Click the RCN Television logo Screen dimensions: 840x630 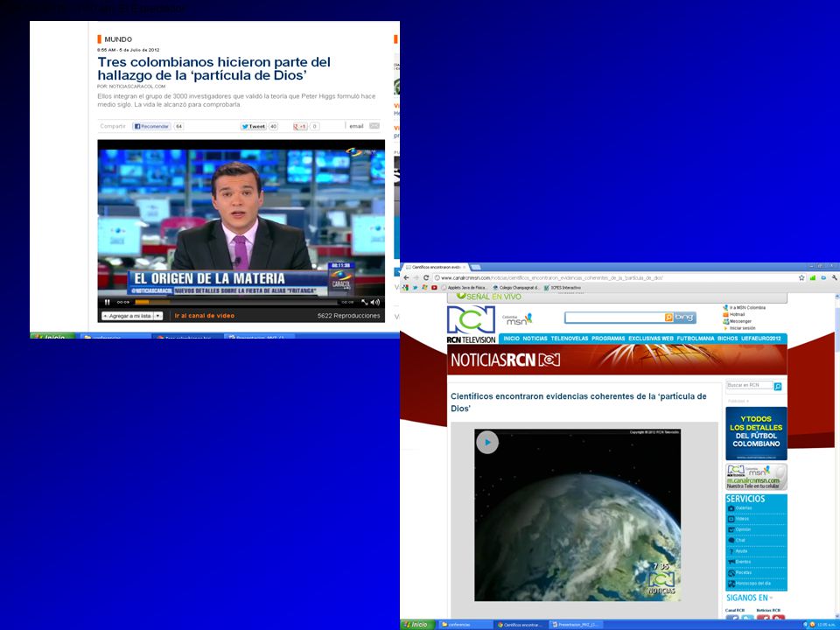[x=472, y=324]
